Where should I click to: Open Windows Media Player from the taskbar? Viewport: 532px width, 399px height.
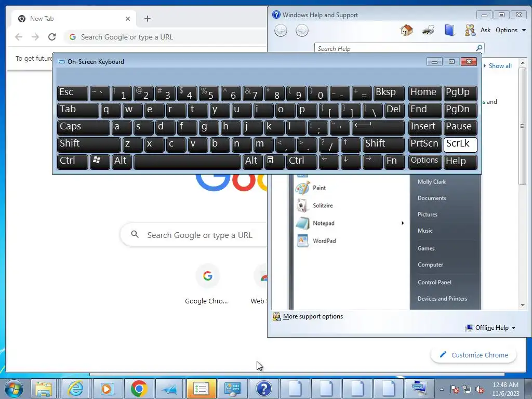click(x=107, y=389)
